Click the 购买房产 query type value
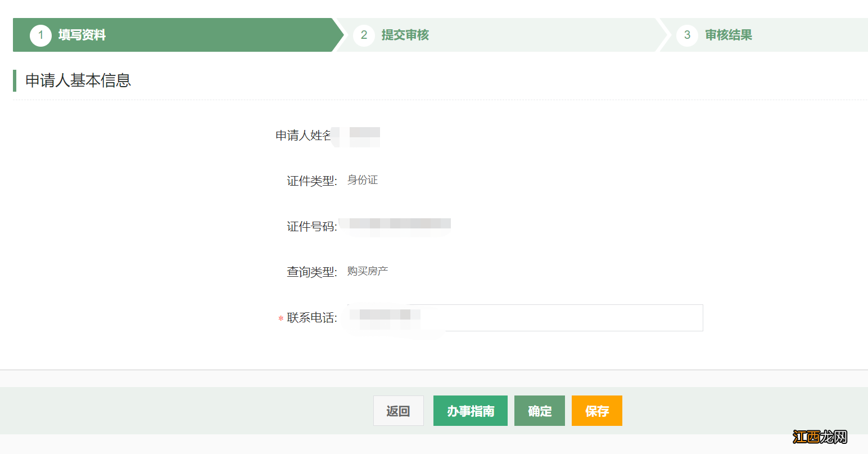This screenshot has height=454, width=868. click(x=368, y=271)
